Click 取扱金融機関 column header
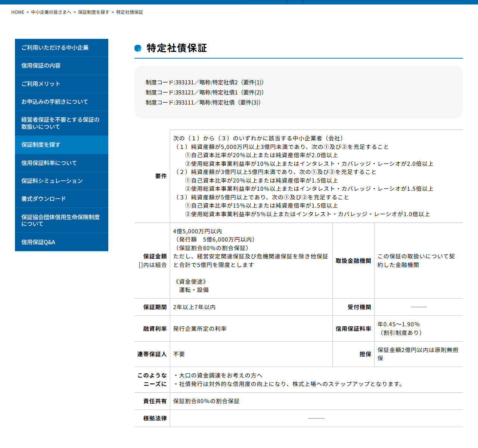Image resolution: width=478 pixels, height=448 pixels. coord(353,261)
